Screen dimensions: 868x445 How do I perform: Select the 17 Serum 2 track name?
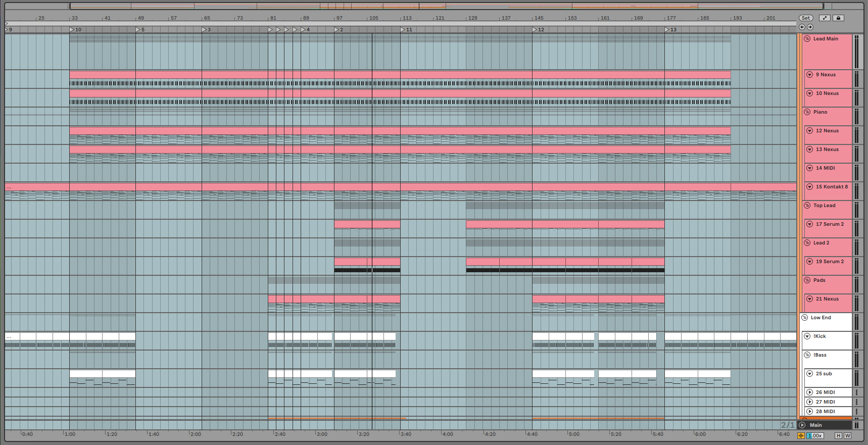coord(830,224)
